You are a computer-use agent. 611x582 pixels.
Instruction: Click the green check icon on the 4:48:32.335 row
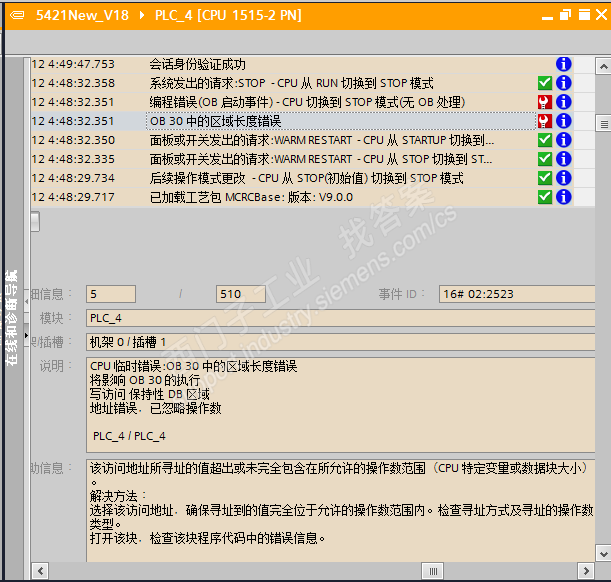pyautogui.click(x=545, y=159)
